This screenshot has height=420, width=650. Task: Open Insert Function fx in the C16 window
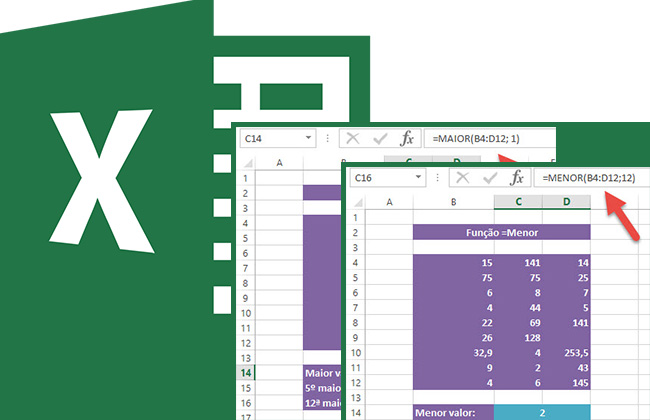[517, 178]
